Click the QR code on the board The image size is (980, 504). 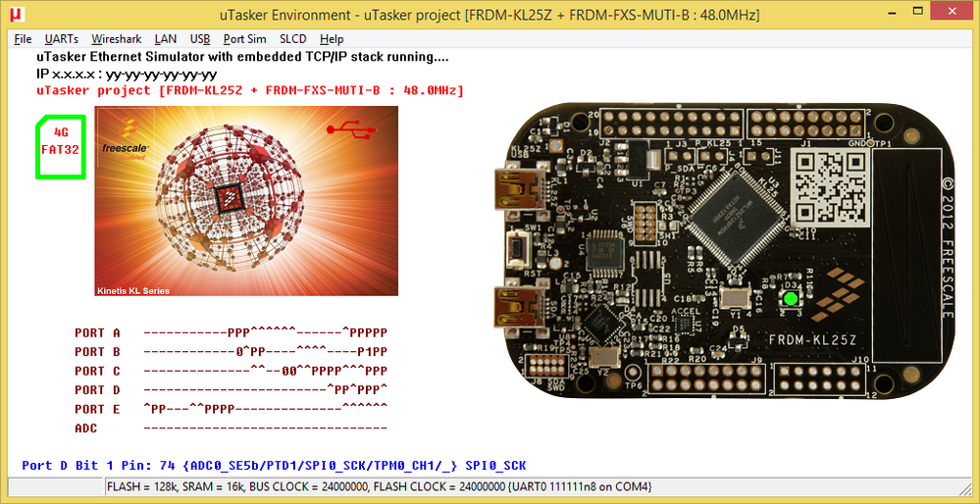click(831, 186)
